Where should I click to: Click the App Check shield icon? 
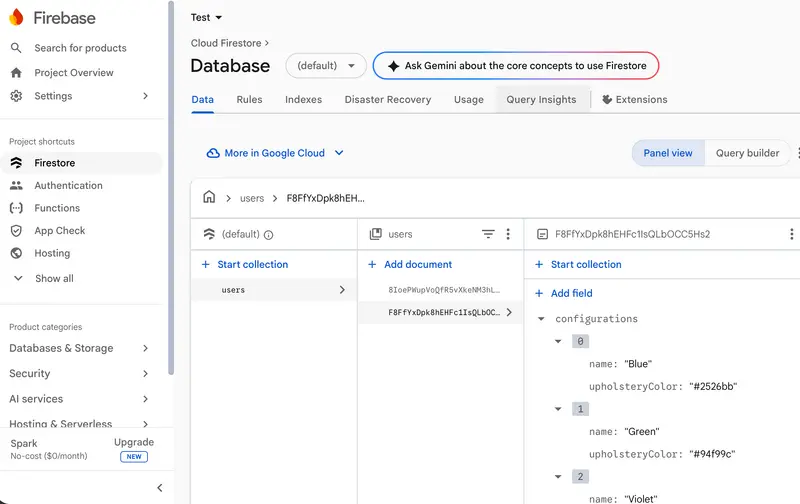pyautogui.click(x=16, y=231)
